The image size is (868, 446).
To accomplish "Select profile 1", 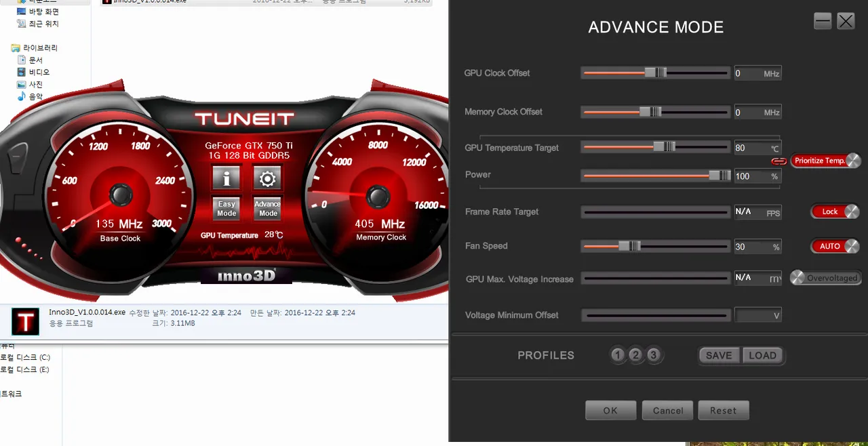I will click(x=617, y=354).
